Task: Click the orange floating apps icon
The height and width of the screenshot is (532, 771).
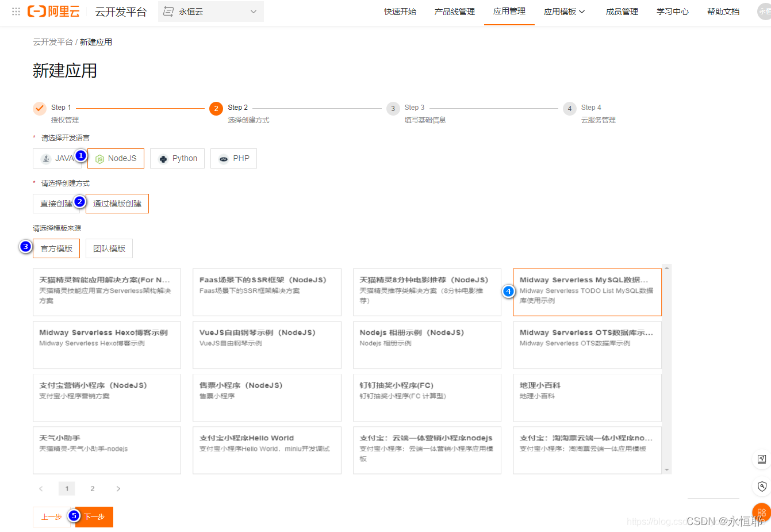Action: pyautogui.click(x=762, y=512)
